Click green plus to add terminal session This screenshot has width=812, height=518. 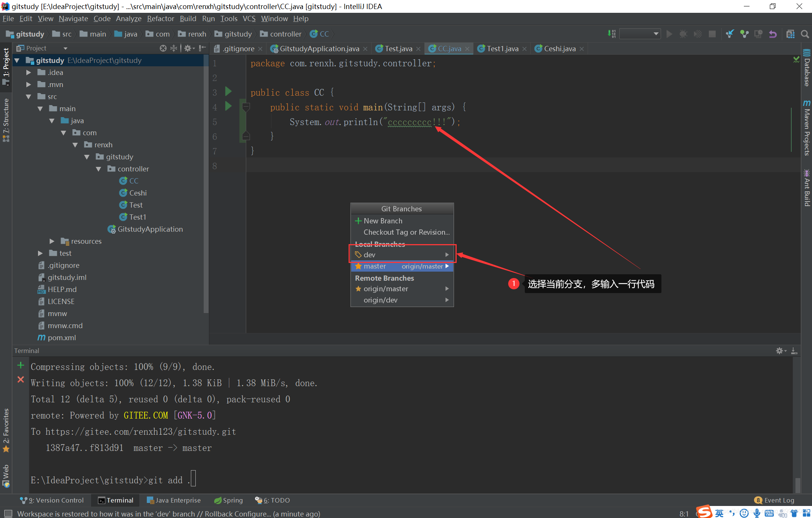click(21, 365)
